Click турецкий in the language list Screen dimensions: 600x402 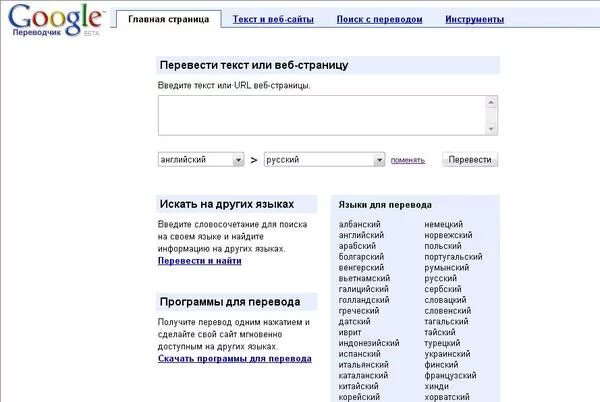442,343
